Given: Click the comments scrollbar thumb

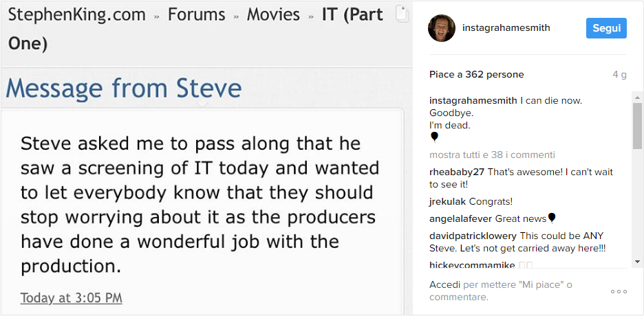Looking at the screenshot, I should (637, 126).
